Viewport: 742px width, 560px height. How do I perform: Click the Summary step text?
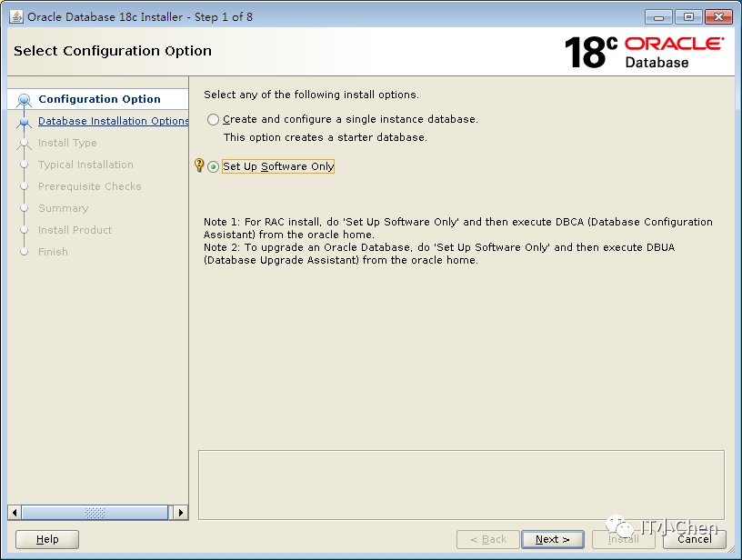[x=63, y=208]
